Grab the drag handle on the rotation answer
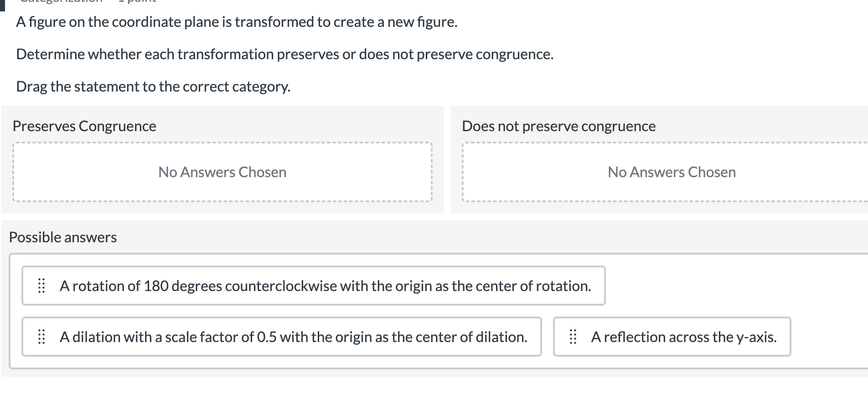This screenshot has height=394, width=868. point(41,286)
